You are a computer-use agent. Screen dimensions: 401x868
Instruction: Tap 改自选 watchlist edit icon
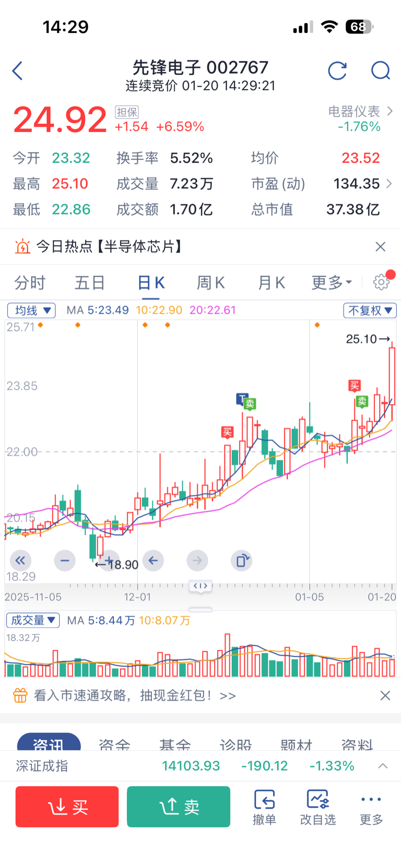(x=317, y=807)
